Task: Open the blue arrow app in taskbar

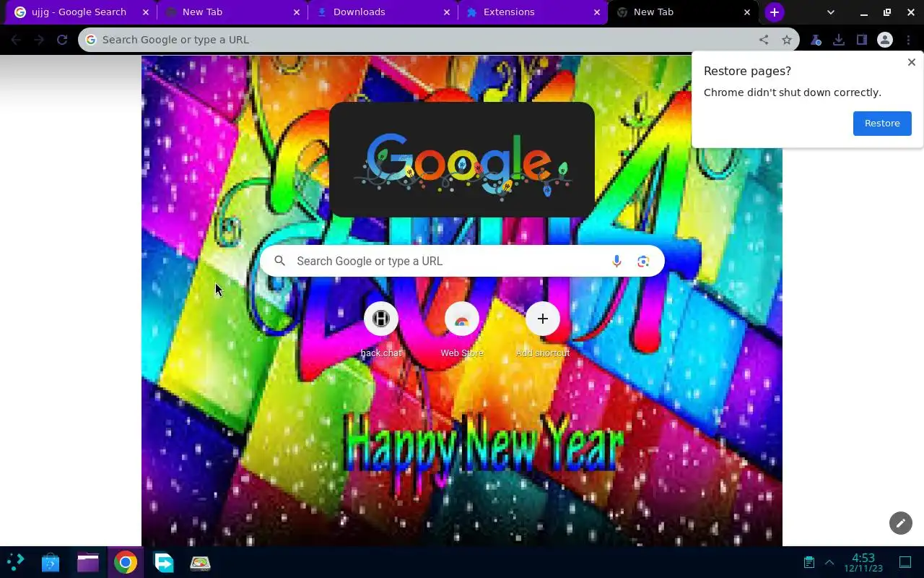Action: (x=164, y=562)
